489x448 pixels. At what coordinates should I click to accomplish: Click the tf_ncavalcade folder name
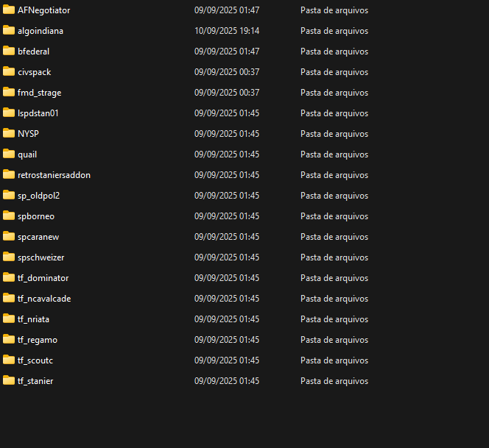(44, 299)
